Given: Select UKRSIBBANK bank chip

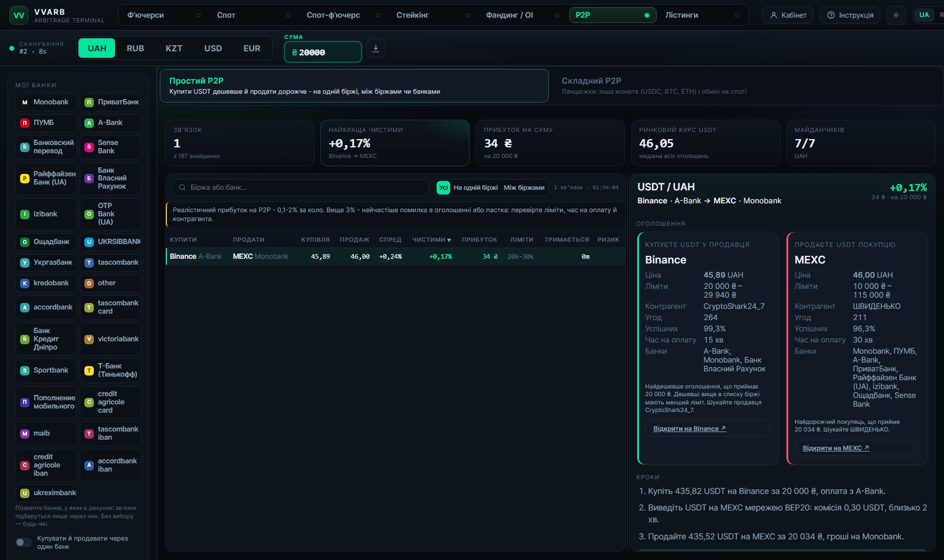Looking at the screenshot, I should (x=110, y=242).
